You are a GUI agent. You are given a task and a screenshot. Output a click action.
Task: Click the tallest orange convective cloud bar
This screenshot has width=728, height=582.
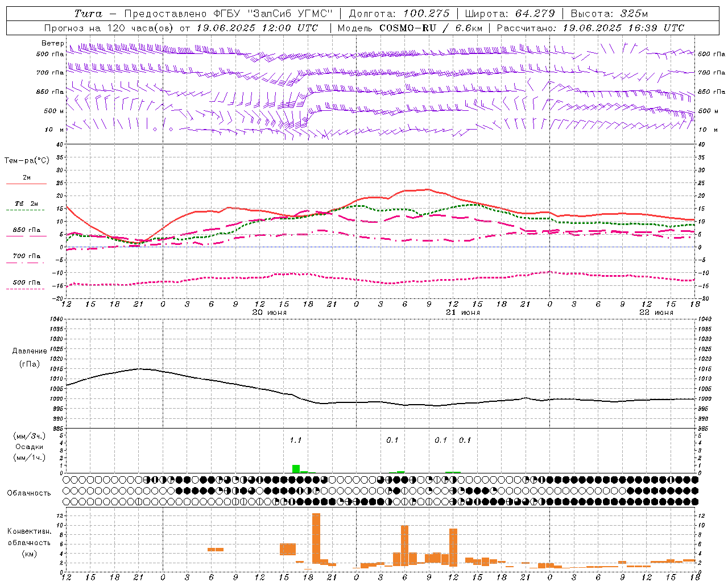pyautogui.click(x=316, y=538)
